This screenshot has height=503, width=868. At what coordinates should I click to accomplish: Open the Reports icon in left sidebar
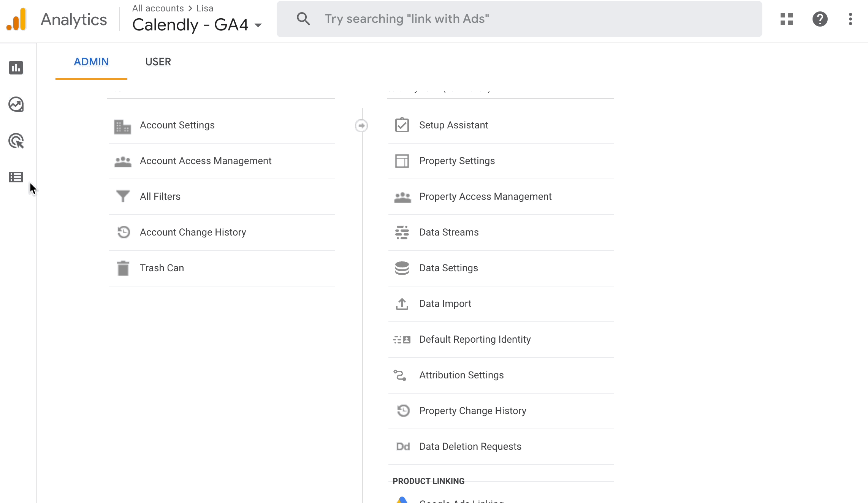click(x=16, y=68)
